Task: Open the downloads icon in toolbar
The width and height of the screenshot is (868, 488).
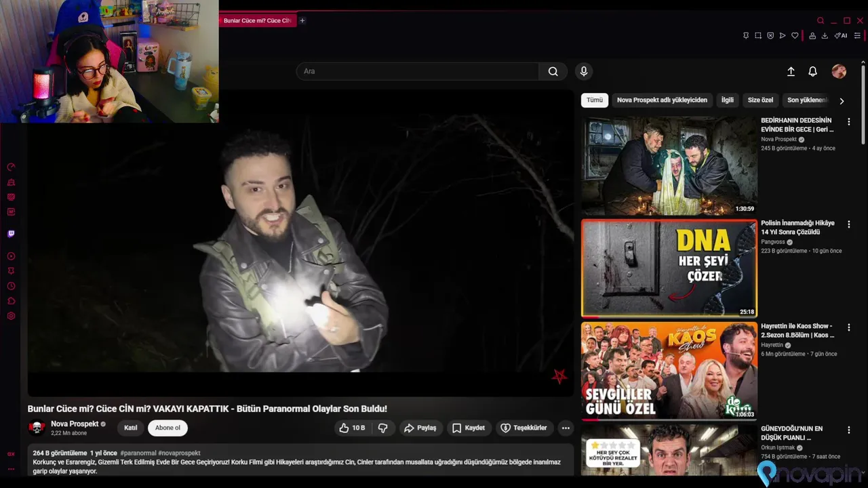Action: click(825, 35)
